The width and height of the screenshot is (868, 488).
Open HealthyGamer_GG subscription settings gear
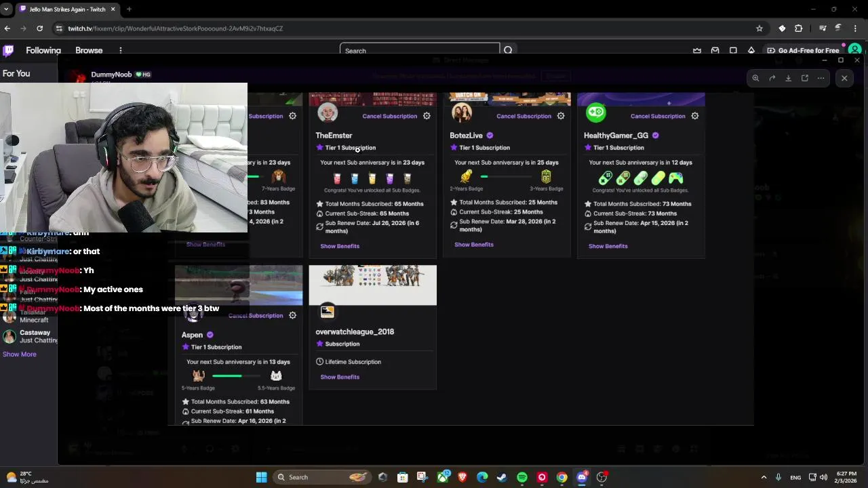pos(695,116)
